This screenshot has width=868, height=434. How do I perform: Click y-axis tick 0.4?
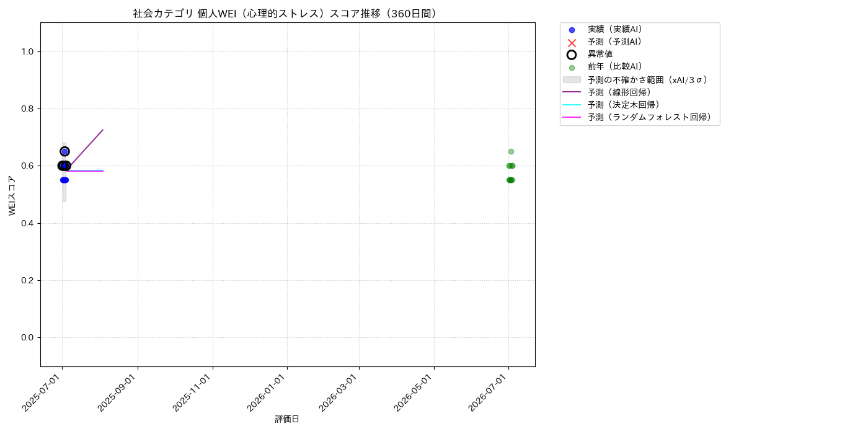coord(29,223)
